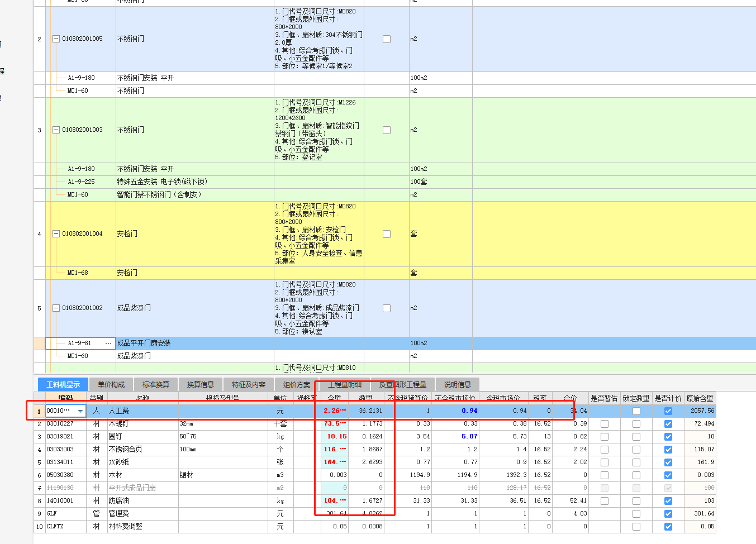Click the 木螺钉 name cell
Viewport: 756px width, 544px height.
(142, 424)
